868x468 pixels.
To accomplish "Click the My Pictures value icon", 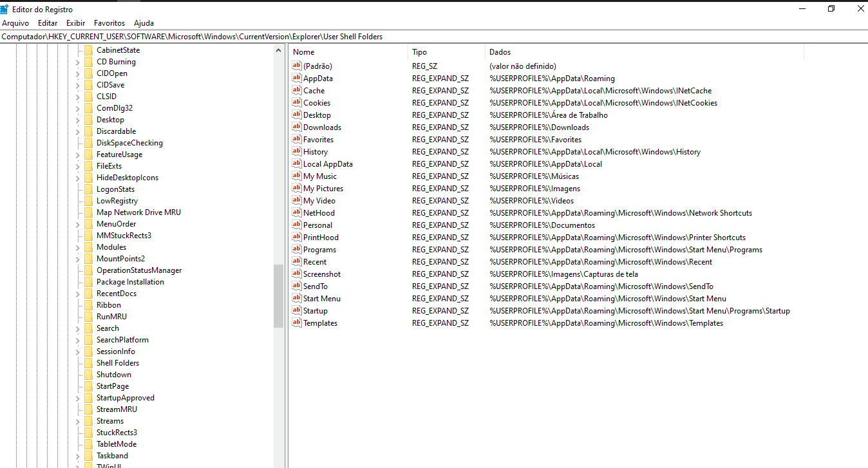I will tap(296, 188).
